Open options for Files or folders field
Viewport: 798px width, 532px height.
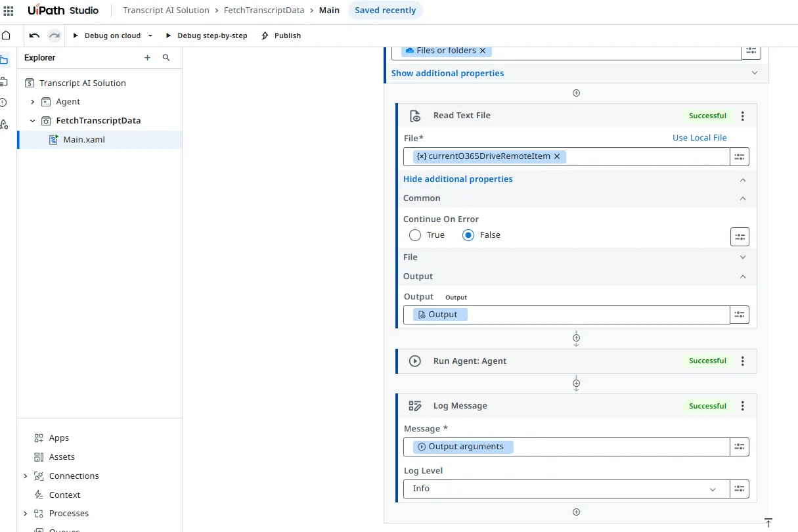[x=751, y=51]
